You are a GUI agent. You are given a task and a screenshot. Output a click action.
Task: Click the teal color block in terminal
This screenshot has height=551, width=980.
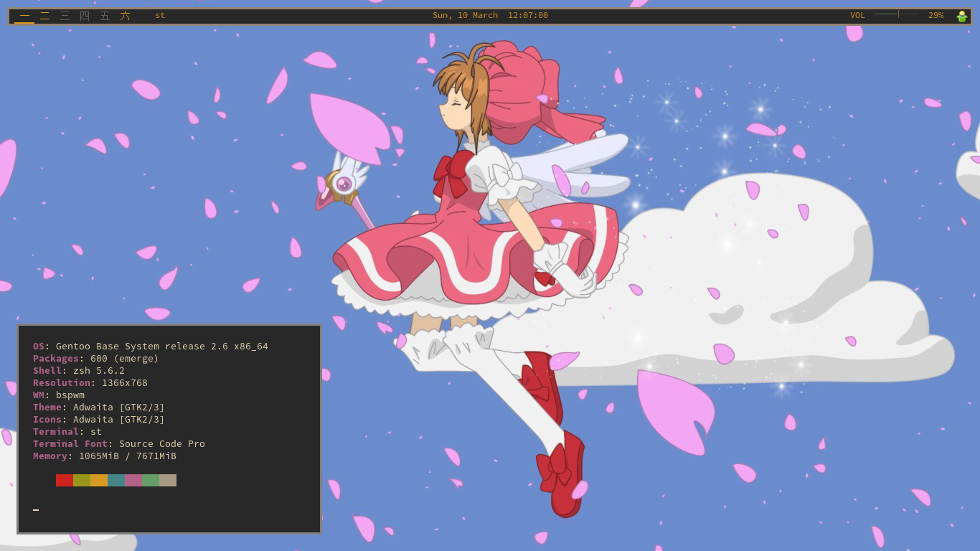pyautogui.click(x=116, y=481)
